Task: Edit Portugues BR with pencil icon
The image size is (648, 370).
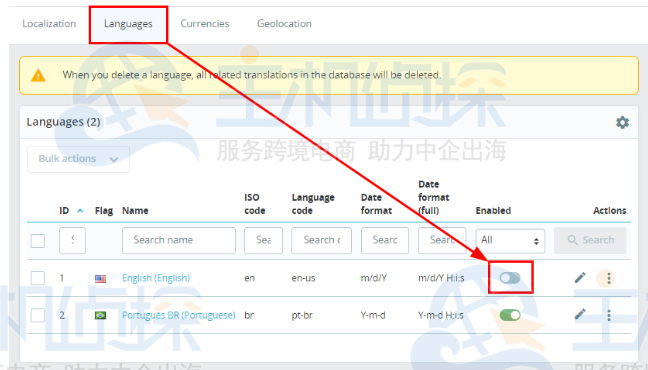Action: pos(580,315)
